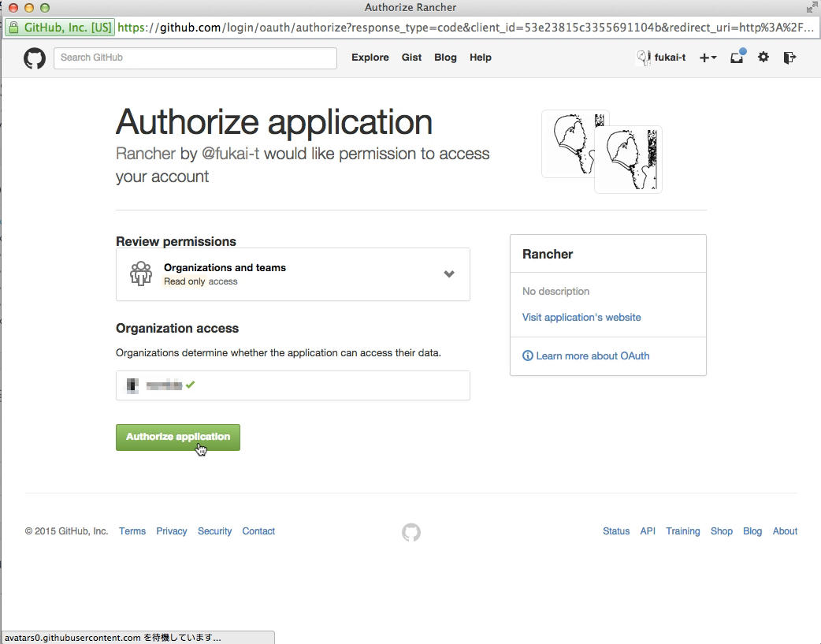Click the Rancher panel heading

point(548,254)
